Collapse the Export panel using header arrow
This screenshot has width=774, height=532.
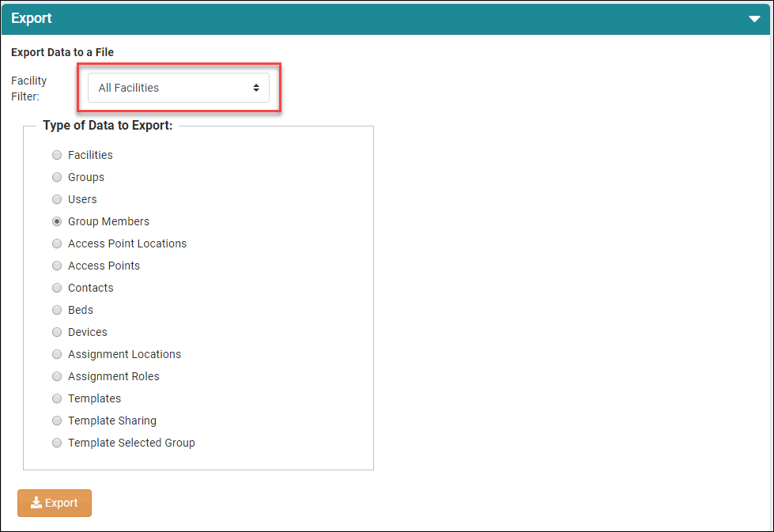pos(753,19)
